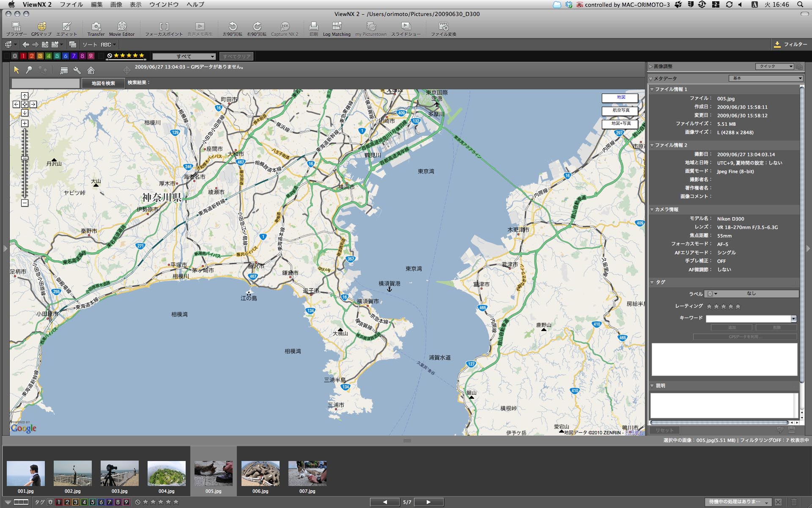Toggle red label 1 filter
The height and width of the screenshot is (508, 812).
[x=23, y=56]
